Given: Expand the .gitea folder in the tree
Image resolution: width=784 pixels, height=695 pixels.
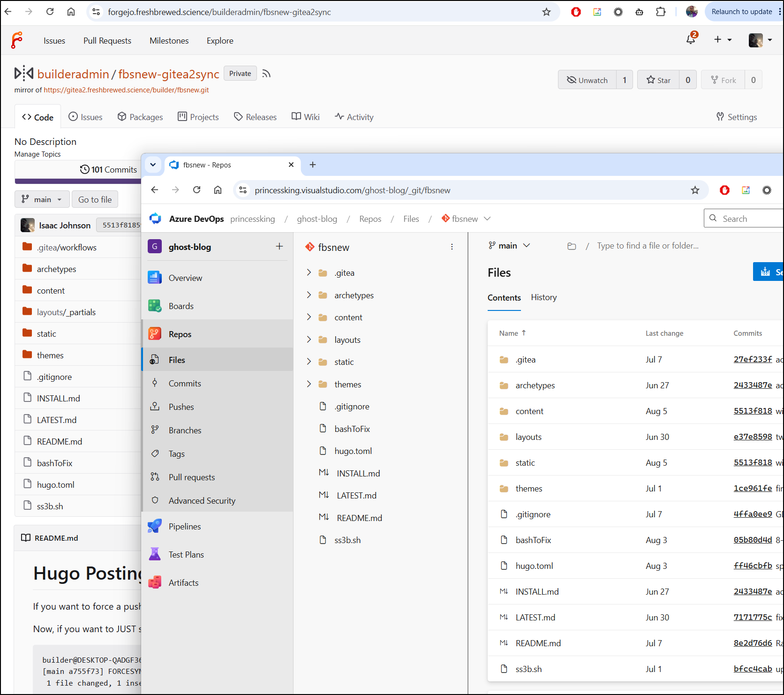Looking at the screenshot, I should point(309,272).
